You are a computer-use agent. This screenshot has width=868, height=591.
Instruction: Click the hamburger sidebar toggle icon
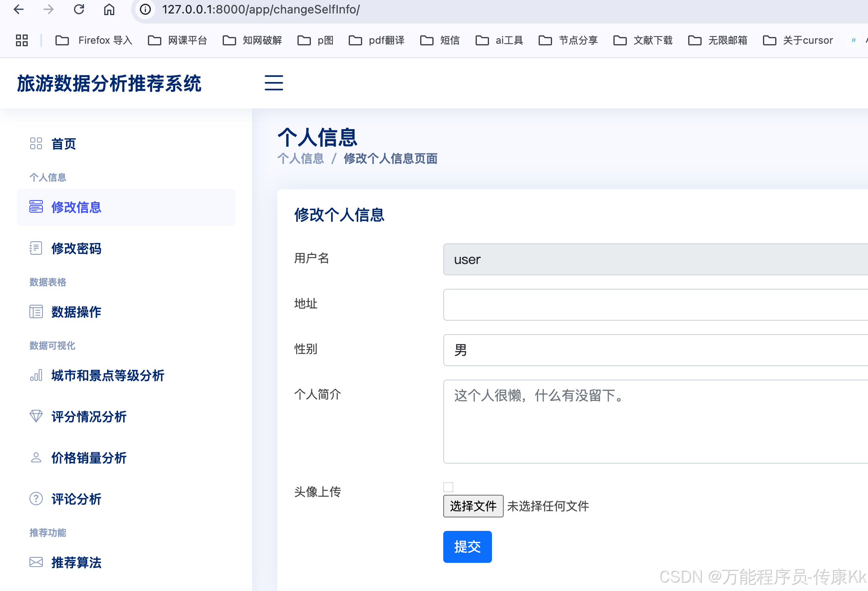coord(274,83)
